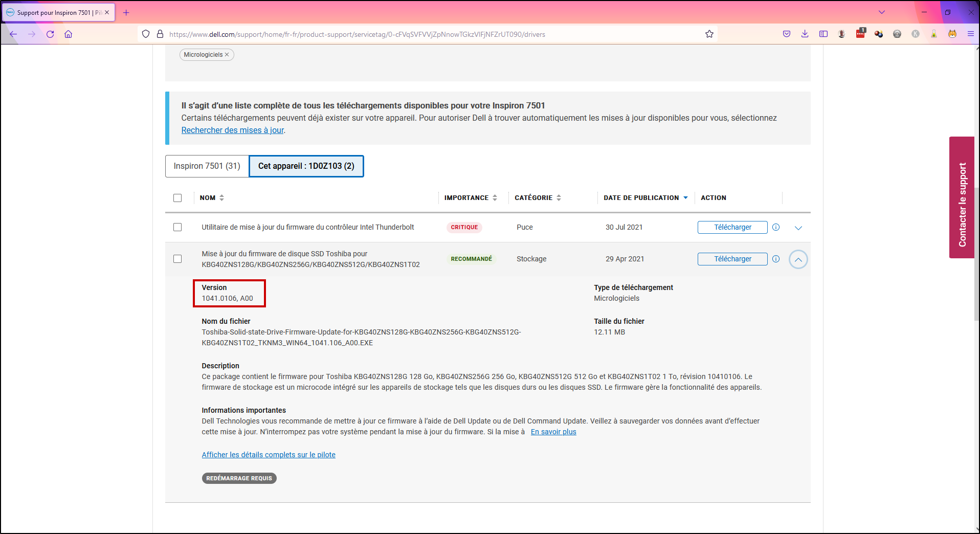Reload the Dell support page

pyautogui.click(x=50, y=34)
